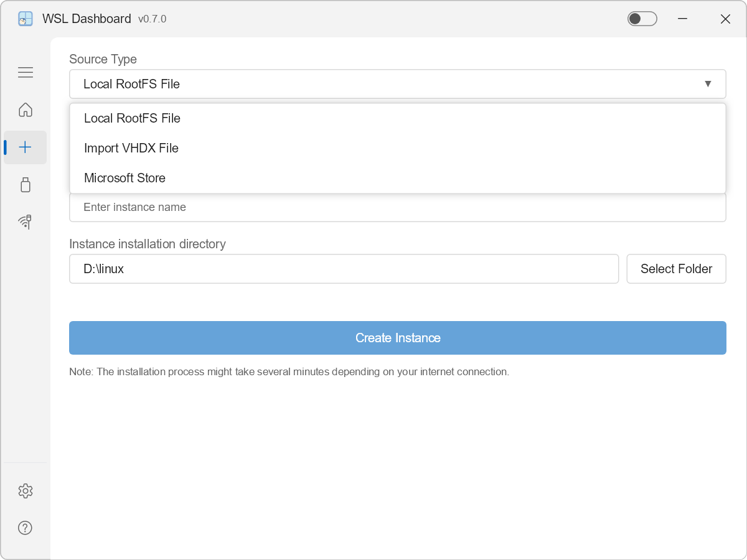Open the hamburger navigation menu
747x560 pixels.
[26, 72]
